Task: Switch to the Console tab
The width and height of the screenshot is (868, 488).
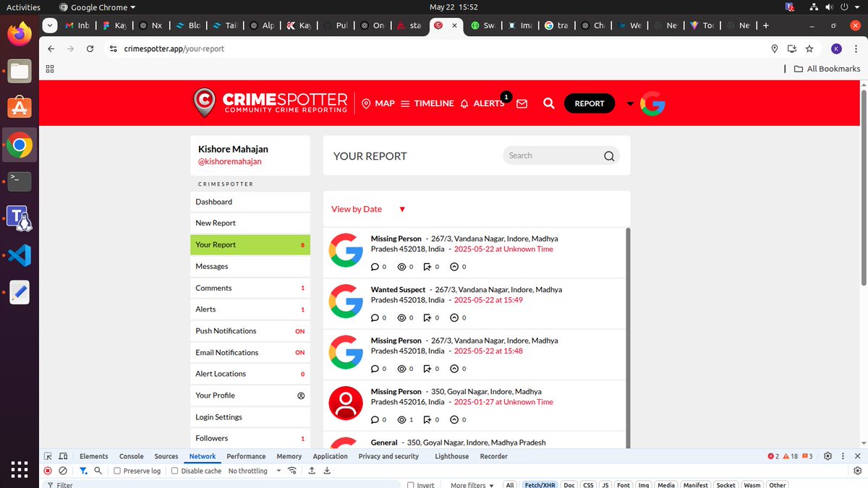Action: pyautogui.click(x=132, y=456)
